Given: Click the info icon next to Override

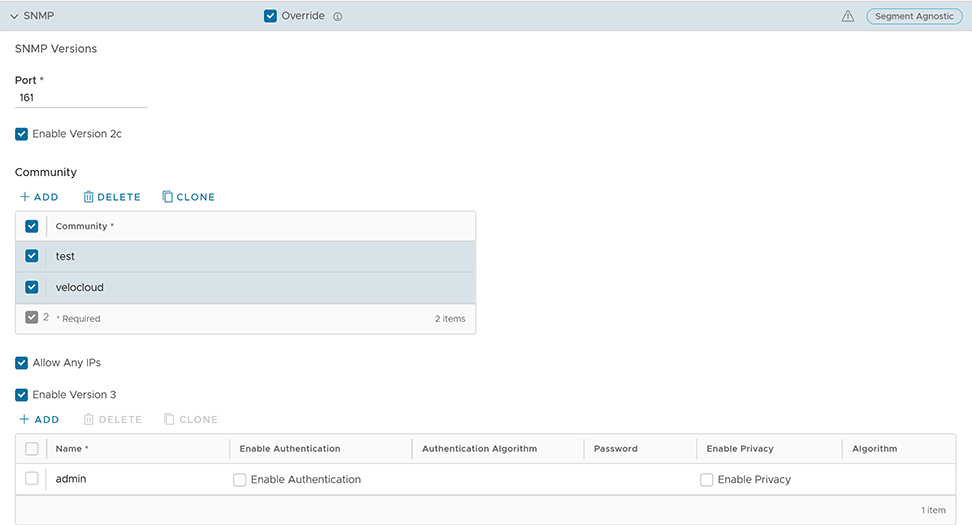Looking at the screenshot, I should click(x=338, y=17).
